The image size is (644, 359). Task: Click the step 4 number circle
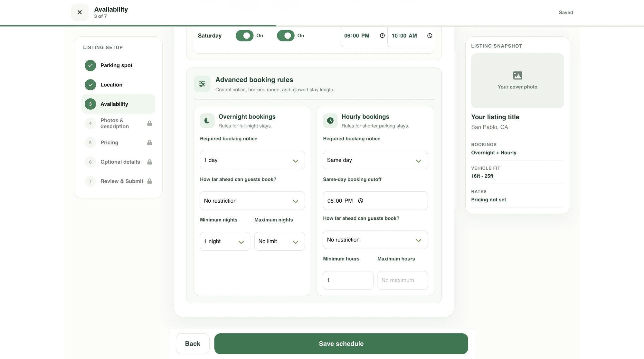90,123
